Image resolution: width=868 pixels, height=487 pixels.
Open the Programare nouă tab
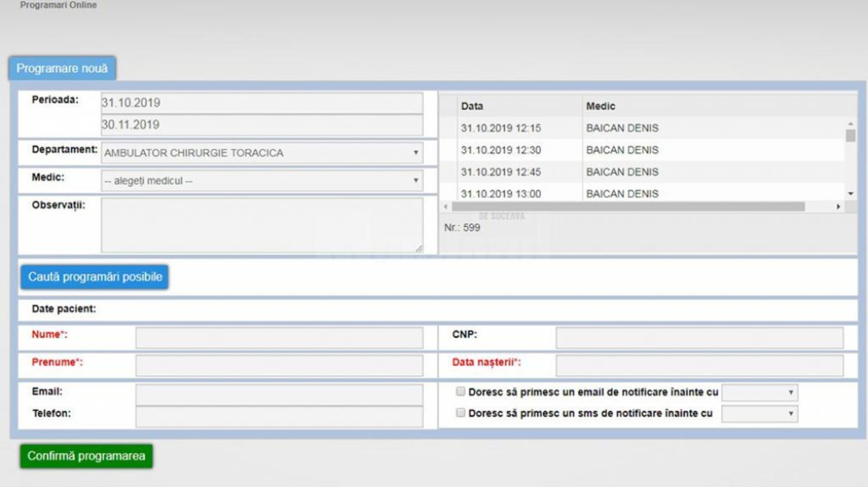click(62, 68)
